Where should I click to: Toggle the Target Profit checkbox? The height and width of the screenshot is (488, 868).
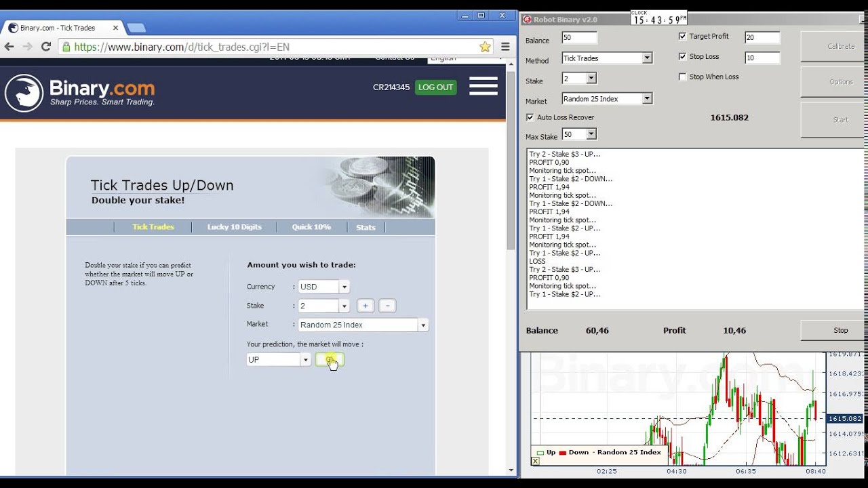682,37
